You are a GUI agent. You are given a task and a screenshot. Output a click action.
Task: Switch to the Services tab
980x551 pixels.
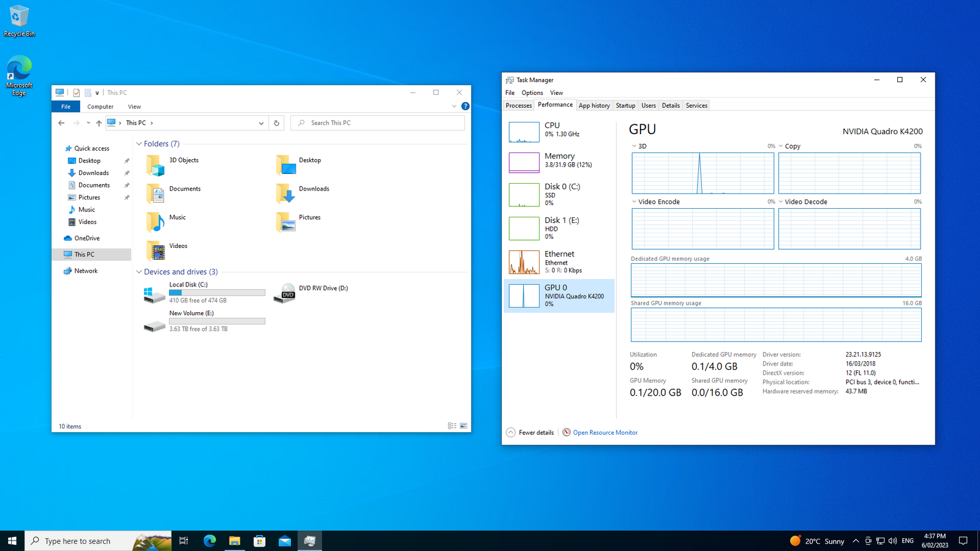click(x=696, y=105)
